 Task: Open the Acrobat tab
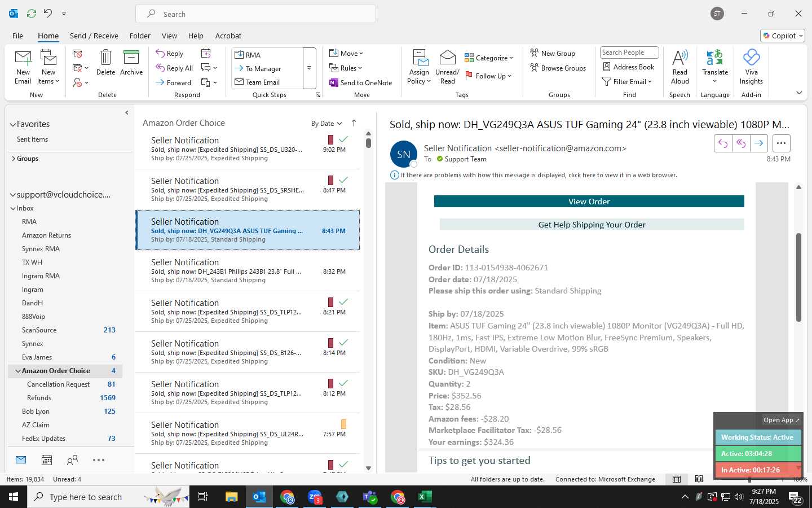click(x=228, y=36)
